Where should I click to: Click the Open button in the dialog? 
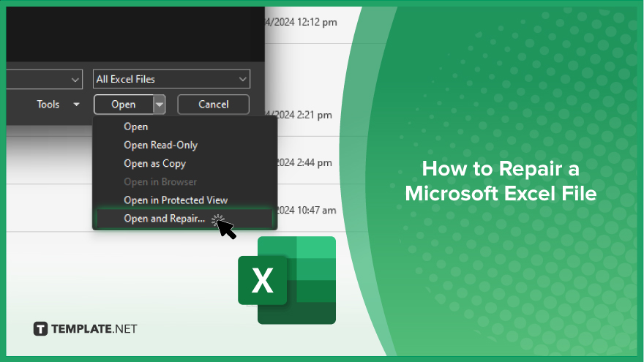tap(124, 105)
